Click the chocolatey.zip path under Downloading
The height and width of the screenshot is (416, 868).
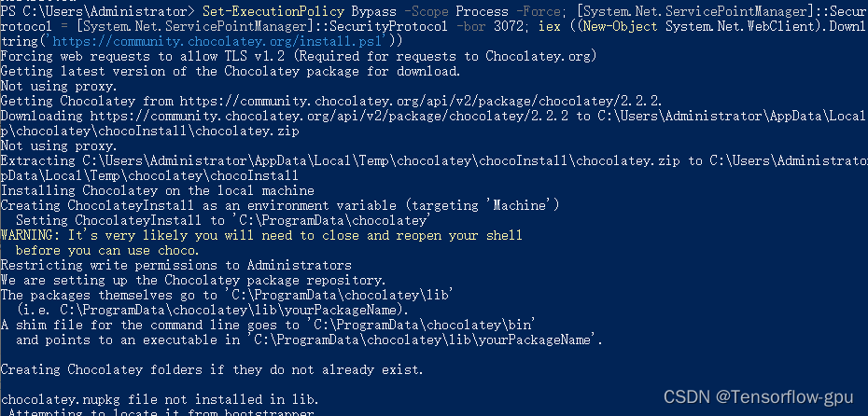point(149,132)
